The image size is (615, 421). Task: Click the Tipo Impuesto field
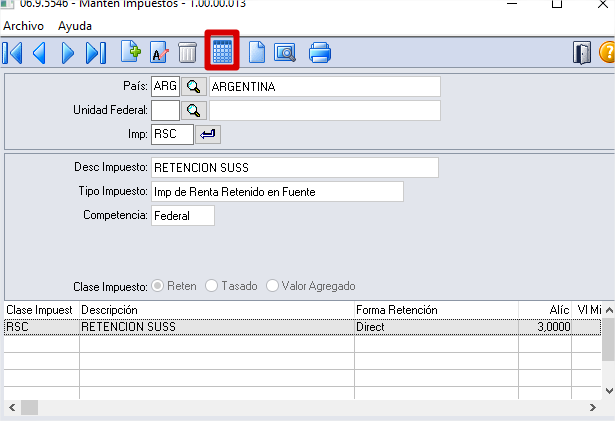[x=277, y=191]
